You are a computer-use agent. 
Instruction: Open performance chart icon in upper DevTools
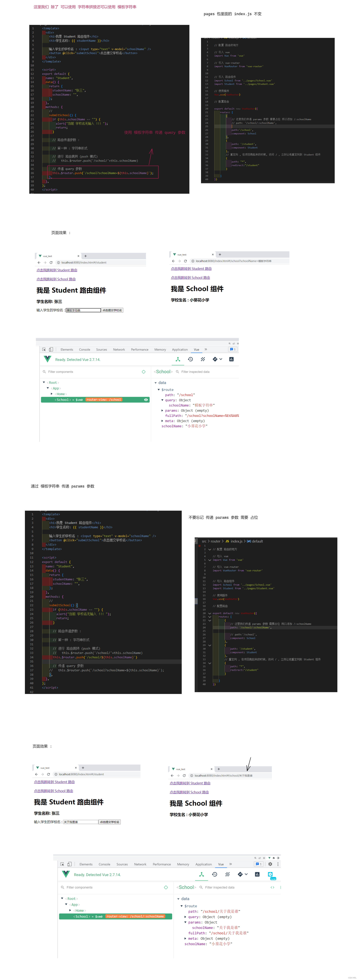coord(231,359)
